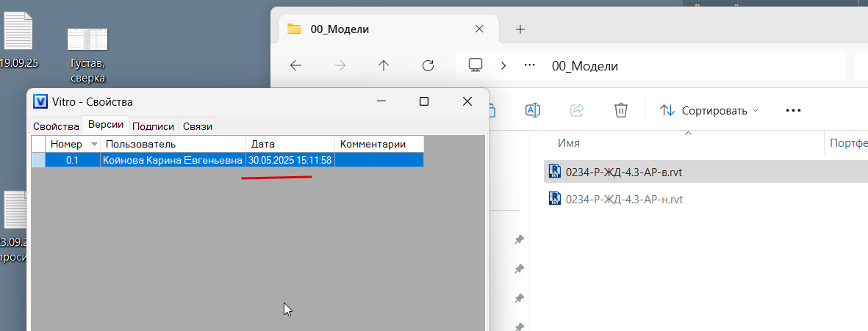Open the Сортировать dropdown

[x=709, y=111]
